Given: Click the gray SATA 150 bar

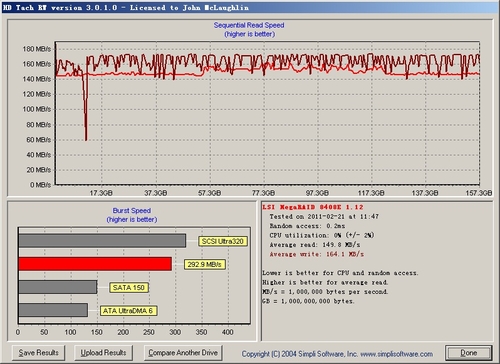Looking at the screenshot, I should [x=58, y=287].
